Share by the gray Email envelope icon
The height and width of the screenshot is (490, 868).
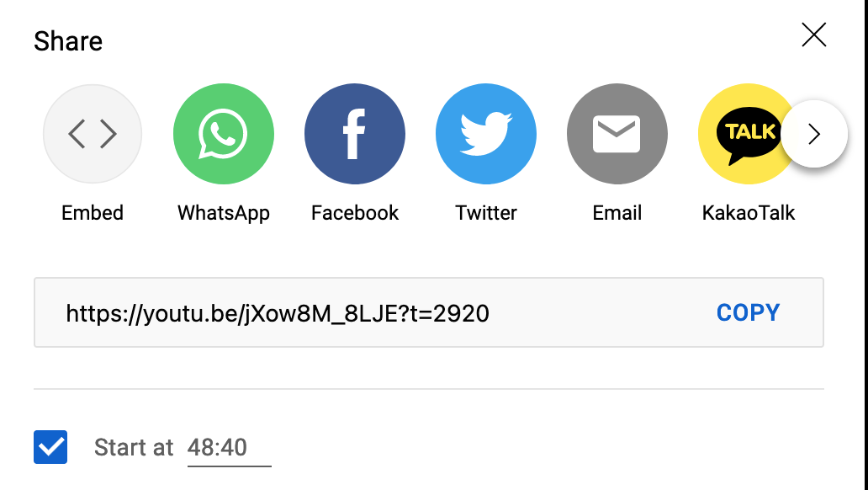tap(617, 134)
